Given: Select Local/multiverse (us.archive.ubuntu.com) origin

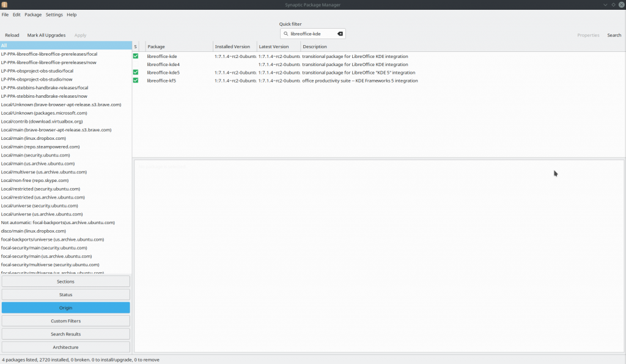Looking at the screenshot, I should tap(44, 172).
